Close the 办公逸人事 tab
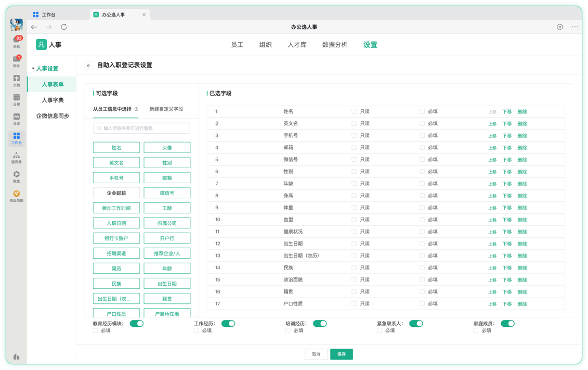 coord(144,15)
